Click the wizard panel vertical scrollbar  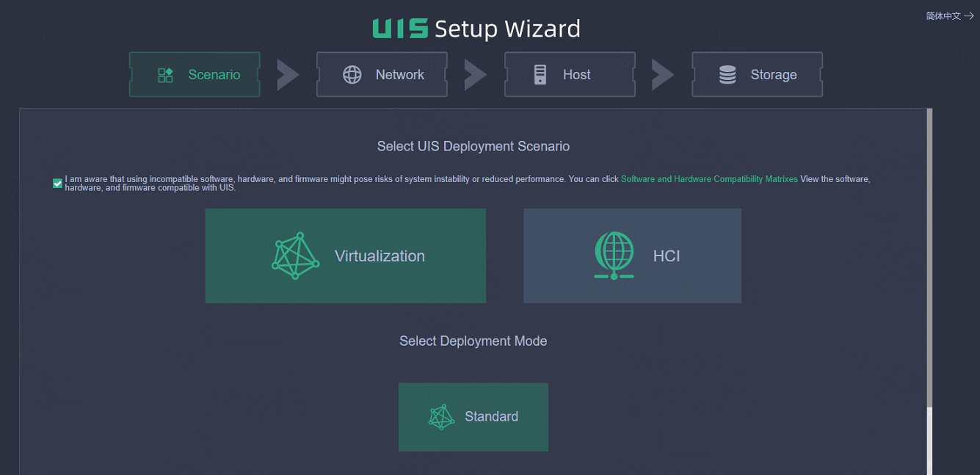[929, 257]
